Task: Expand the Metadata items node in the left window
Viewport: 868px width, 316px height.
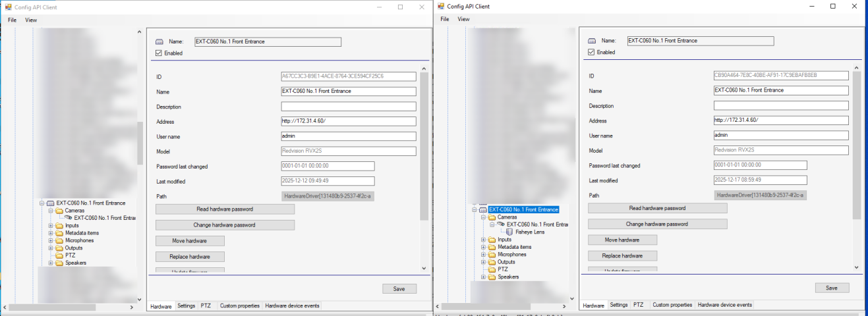Action: [x=51, y=233]
